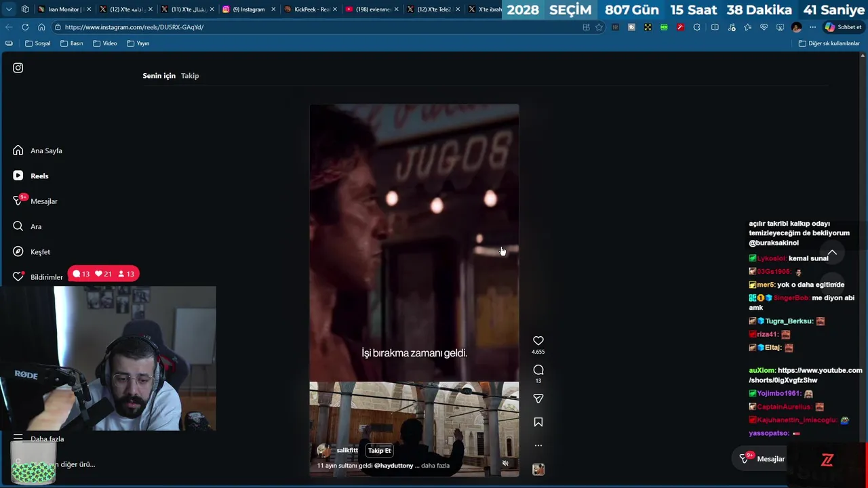The height and width of the screenshot is (488, 868).
Task: Open Video bookmarks folder
Action: [105, 43]
